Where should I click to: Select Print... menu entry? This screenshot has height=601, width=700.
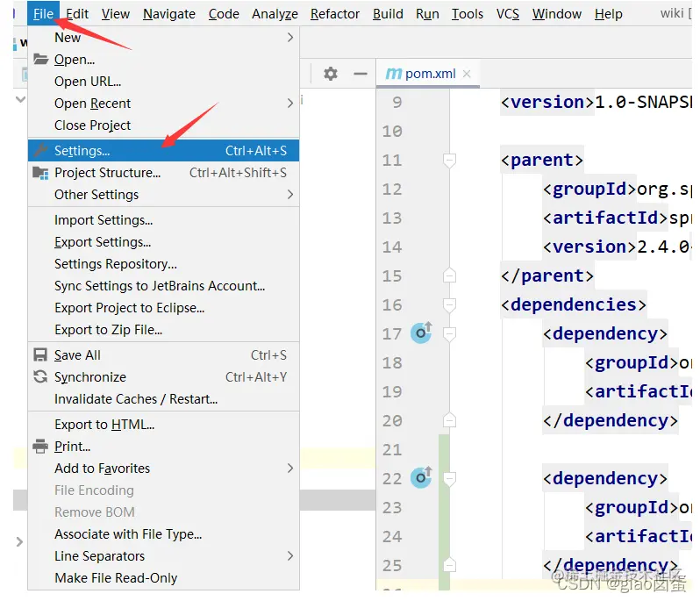163,446
